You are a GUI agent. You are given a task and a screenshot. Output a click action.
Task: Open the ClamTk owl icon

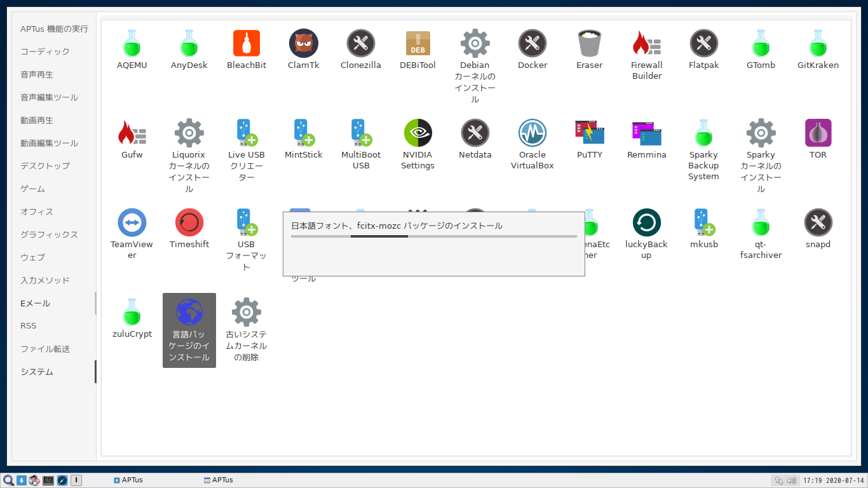click(304, 43)
